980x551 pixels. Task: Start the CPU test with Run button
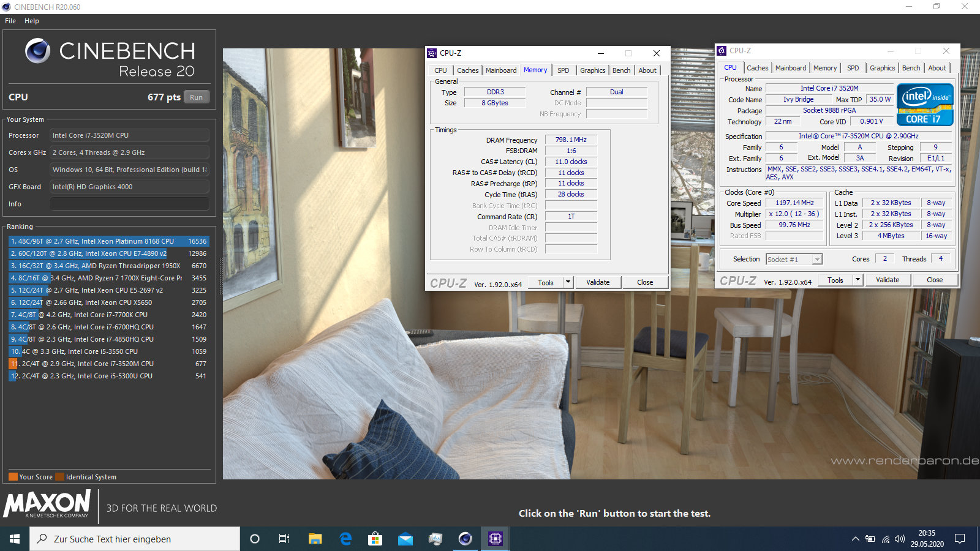point(196,97)
